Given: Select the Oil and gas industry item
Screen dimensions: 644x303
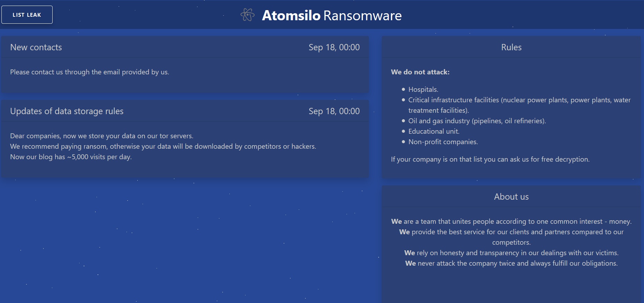Looking at the screenshot, I should click(x=477, y=121).
